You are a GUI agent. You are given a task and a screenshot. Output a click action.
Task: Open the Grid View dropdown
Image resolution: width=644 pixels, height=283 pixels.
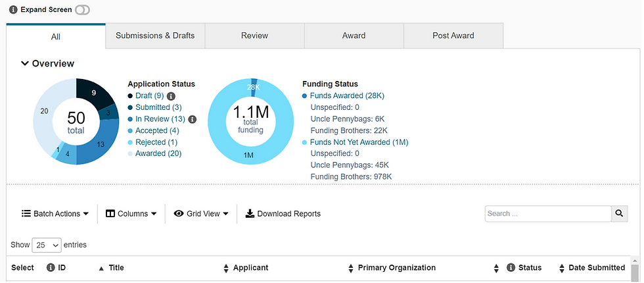point(201,214)
